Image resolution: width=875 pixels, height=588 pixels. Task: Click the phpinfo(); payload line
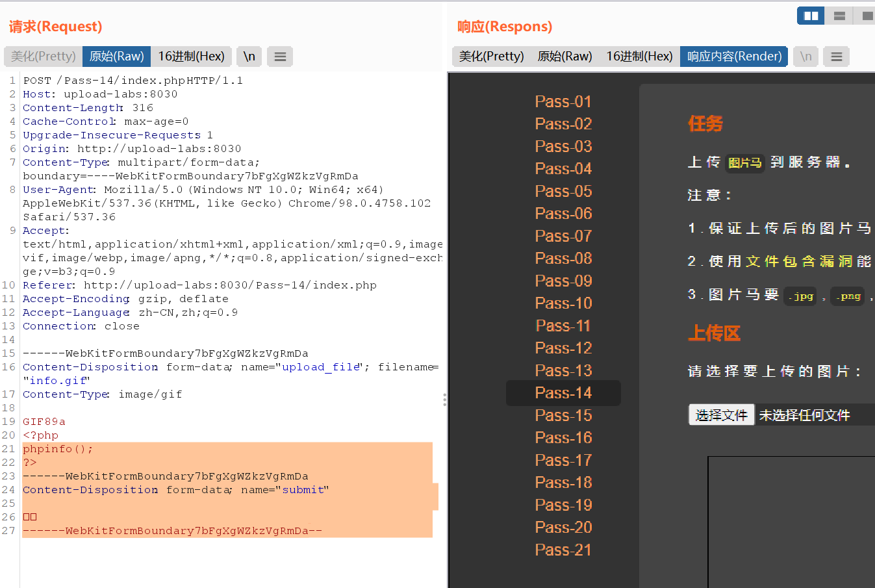tap(58, 449)
